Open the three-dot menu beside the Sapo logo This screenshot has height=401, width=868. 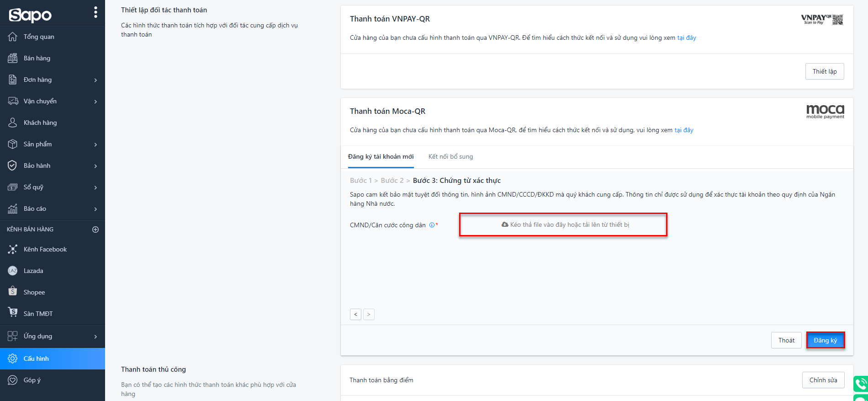coord(95,12)
